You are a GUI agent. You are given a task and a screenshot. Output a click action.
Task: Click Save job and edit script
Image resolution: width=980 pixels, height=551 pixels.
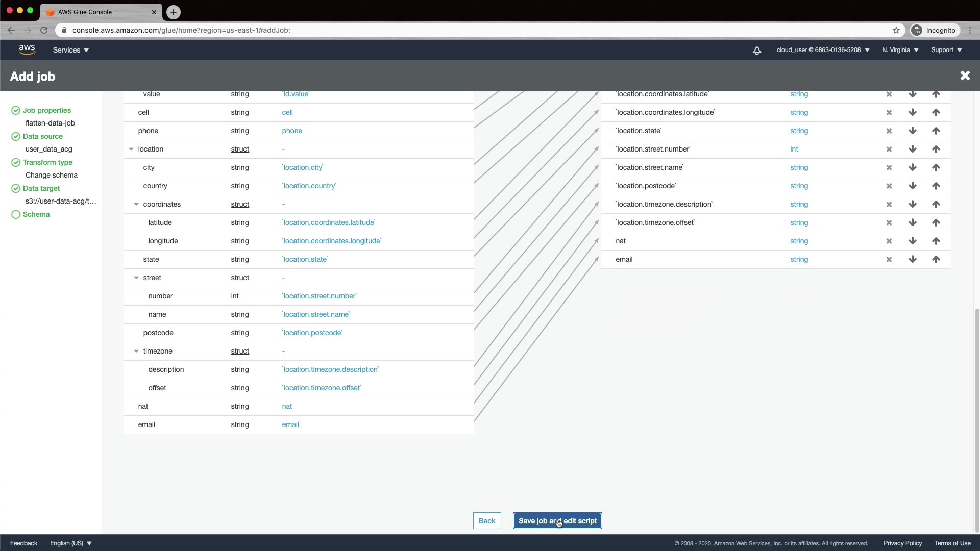tap(557, 521)
